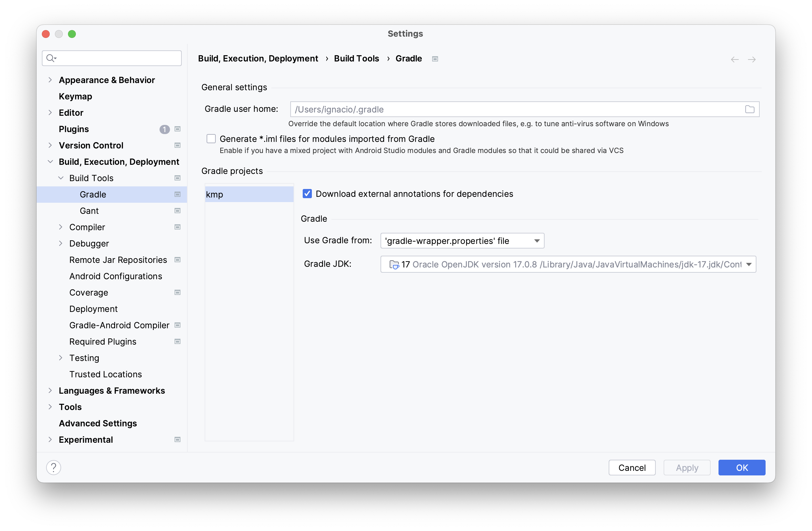
Task: Click the reset icon beside Version Control
Action: (x=178, y=145)
